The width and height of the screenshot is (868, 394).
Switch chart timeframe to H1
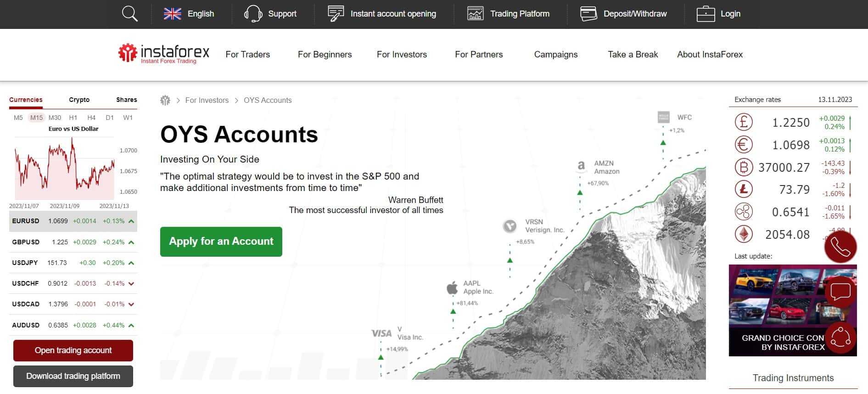click(x=73, y=118)
